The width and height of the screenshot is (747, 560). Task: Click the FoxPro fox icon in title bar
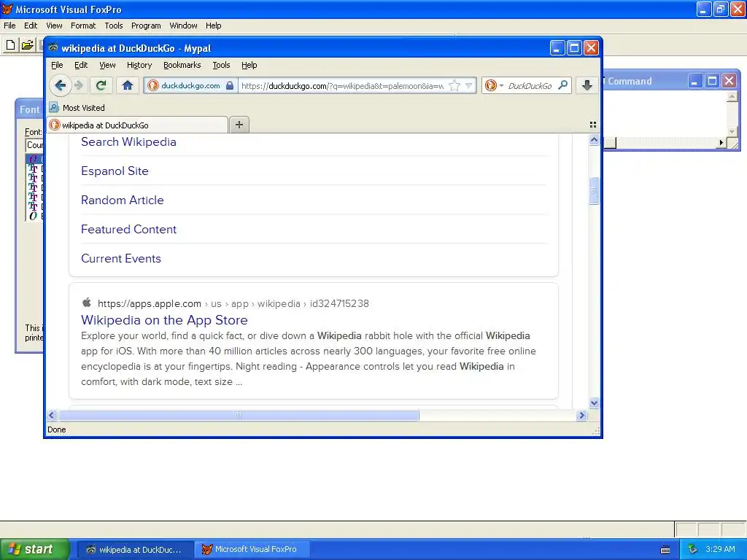tap(7, 9)
